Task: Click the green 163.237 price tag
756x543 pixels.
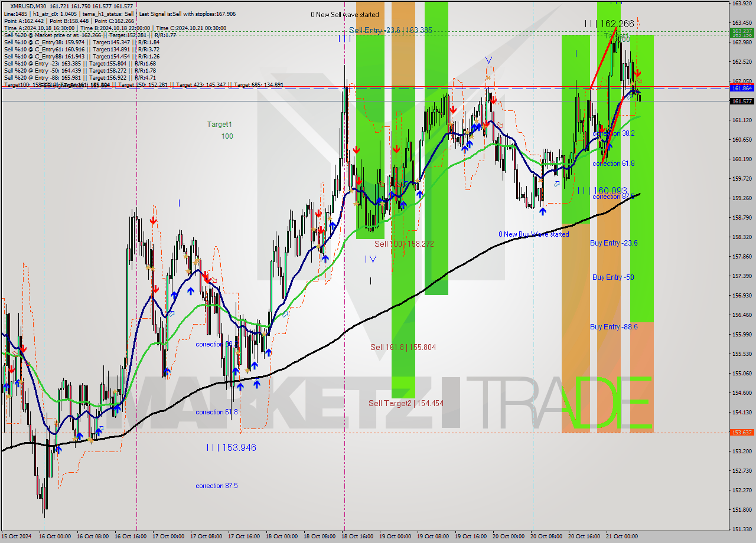Action: pyautogui.click(x=742, y=31)
